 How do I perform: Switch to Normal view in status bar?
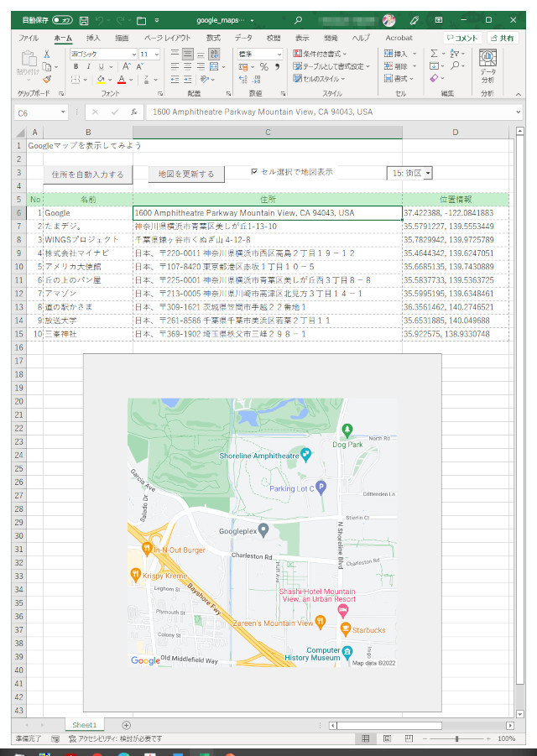(366, 738)
